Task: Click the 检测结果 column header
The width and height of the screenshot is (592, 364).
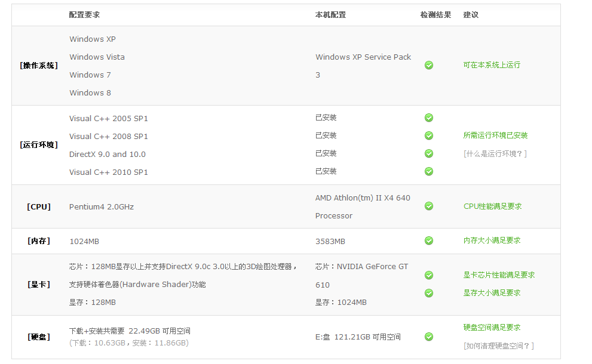Action: [435, 15]
